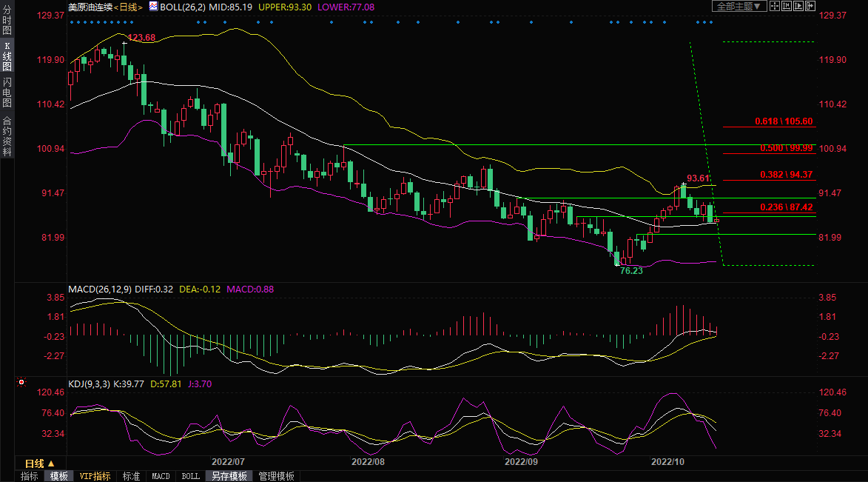This screenshot has height=482, width=868.
Task: Open period menu from <日线> in title
Action: [129, 6]
